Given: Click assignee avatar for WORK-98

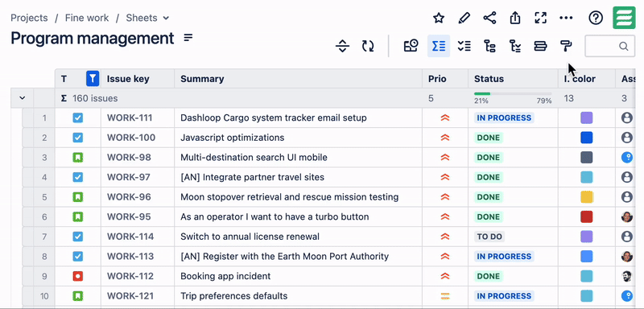Looking at the screenshot, I should click(627, 157).
